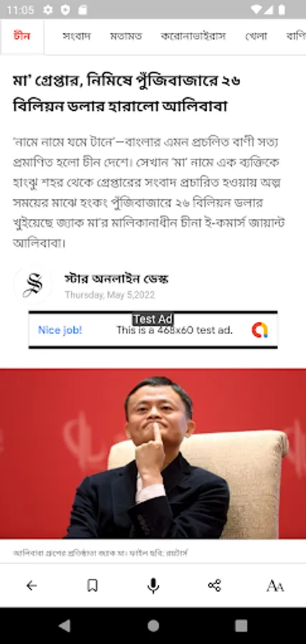Image resolution: width=306 pixels, height=644 pixels.
Task: Share this article
Action: point(214,585)
